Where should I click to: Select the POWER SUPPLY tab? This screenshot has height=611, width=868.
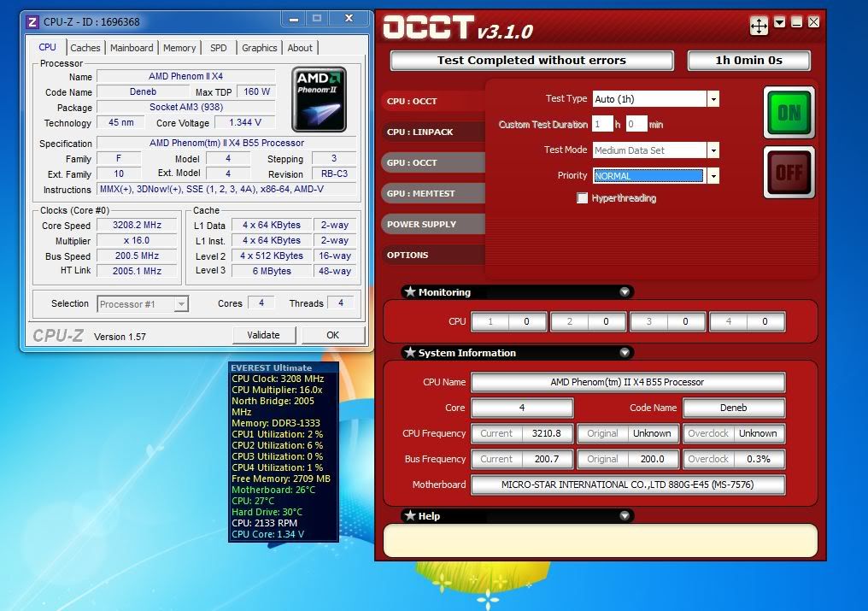point(433,225)
